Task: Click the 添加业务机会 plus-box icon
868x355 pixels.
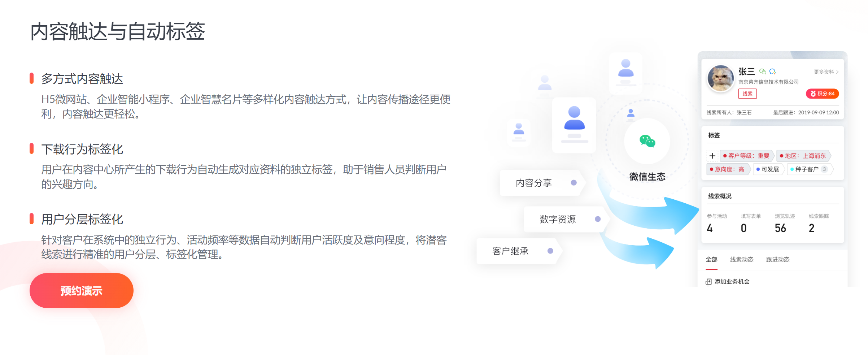Action: pos(708,282)
